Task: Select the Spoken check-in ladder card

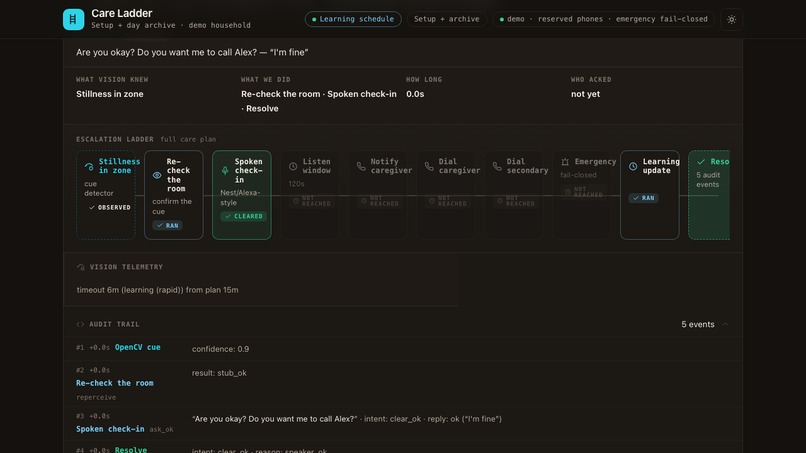Action: (242, 195)
